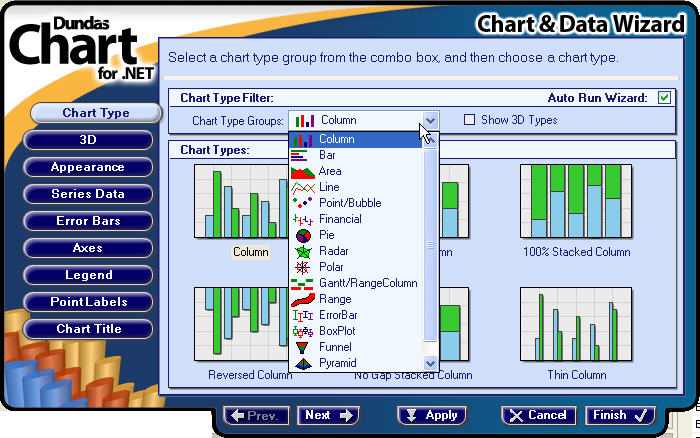Select ErrorBar from the list

pyautogui.click(x=356, y=316)
